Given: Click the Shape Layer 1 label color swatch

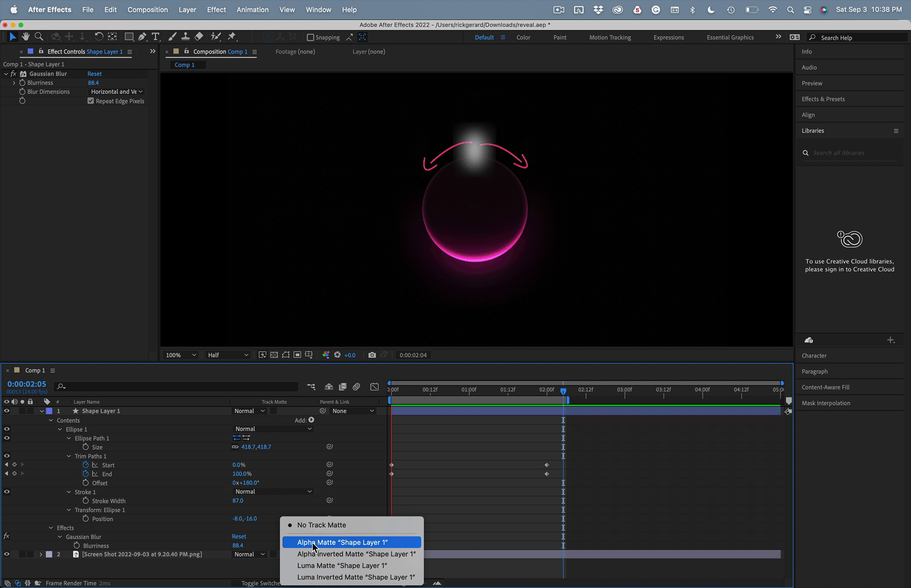Looking at the screenshot, I should (49, 411).
